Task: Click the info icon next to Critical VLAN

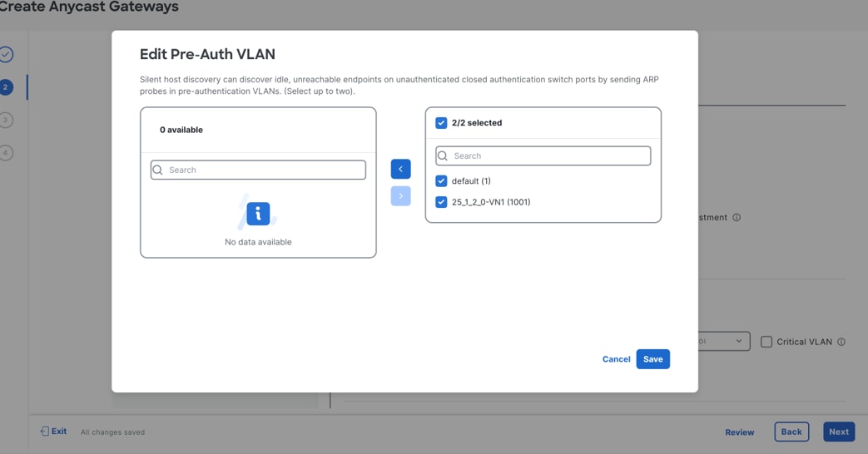Action: (x=841, y=342)
